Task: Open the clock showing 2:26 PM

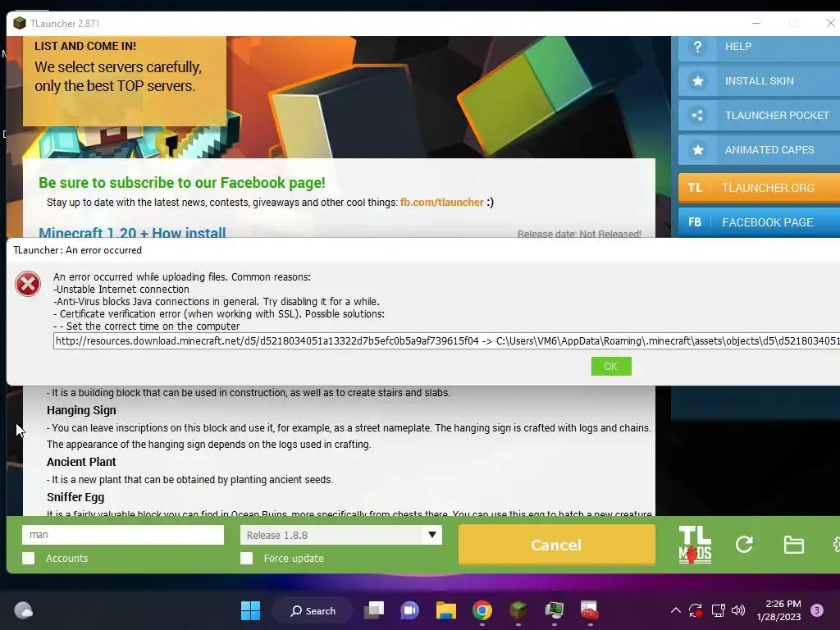Action: 778,610
